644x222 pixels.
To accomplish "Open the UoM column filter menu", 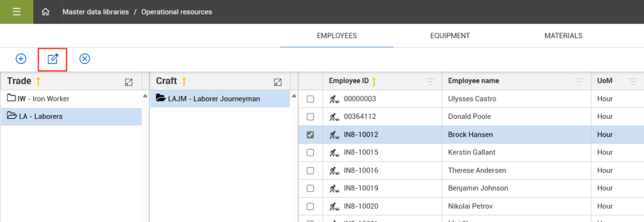I will 633,82.
